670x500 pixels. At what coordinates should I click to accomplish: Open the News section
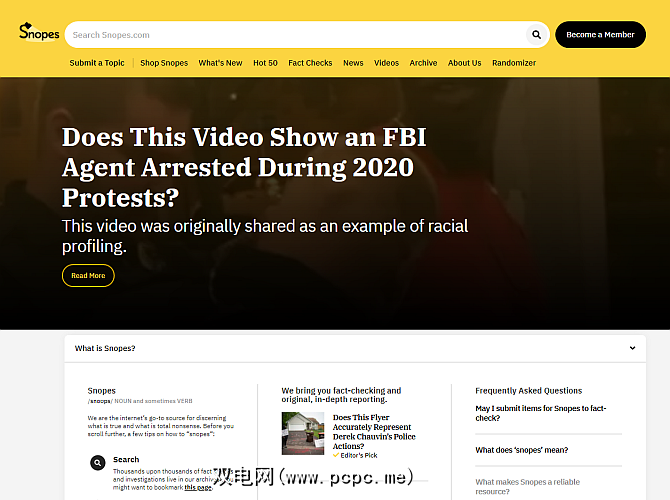pyautogui.click(x=353, y=63)
